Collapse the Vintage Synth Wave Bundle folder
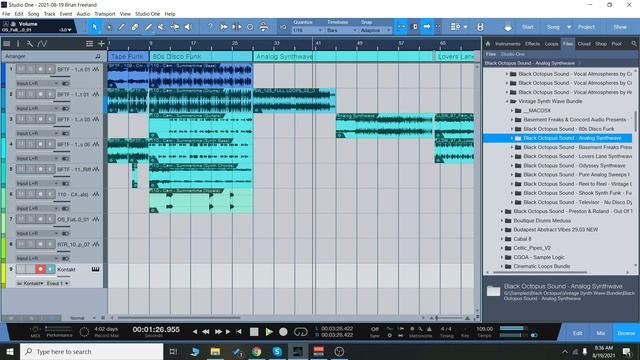The width and height of the screenshot is (640, 360). [507, 101]
